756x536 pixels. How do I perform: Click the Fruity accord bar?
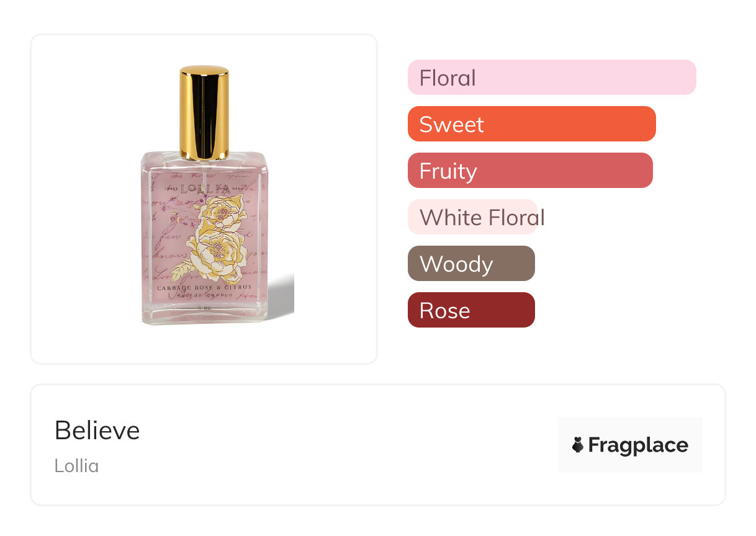(x=529, y=171)
